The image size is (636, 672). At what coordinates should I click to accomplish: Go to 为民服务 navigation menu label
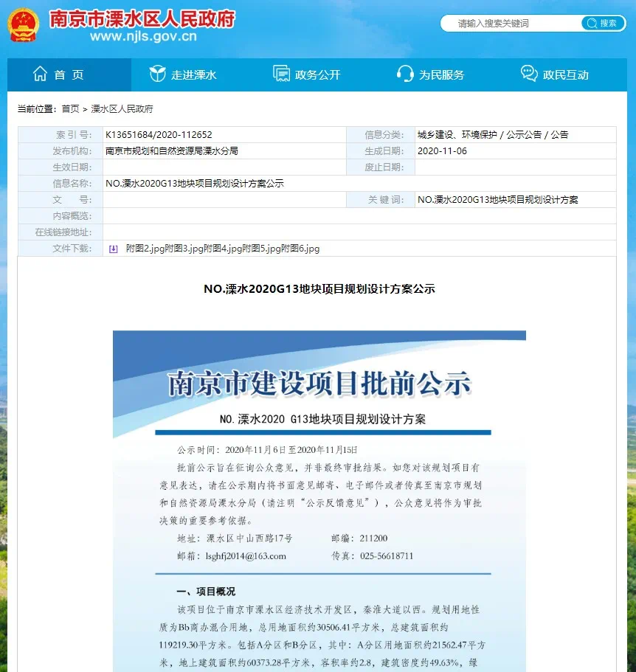pyautogui.click(x=441, y=75)
